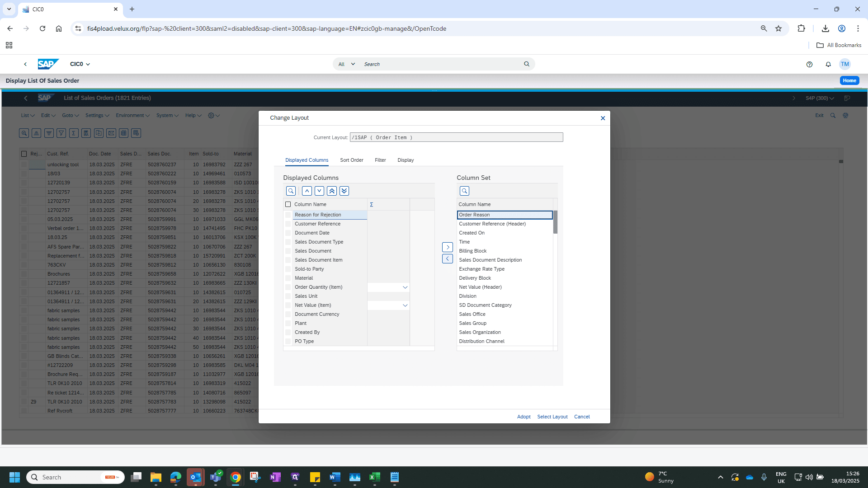Screen dimensions: 868x488
Task: Click the search icon above Column Set
Action: [464, 191]
